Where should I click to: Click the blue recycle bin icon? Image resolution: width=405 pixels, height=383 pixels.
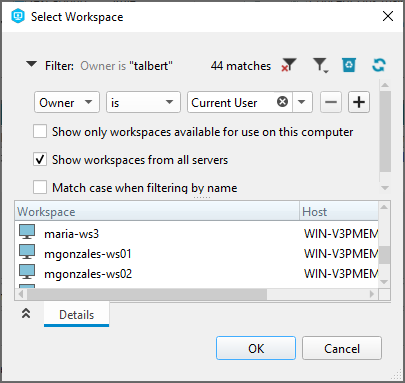349,65
